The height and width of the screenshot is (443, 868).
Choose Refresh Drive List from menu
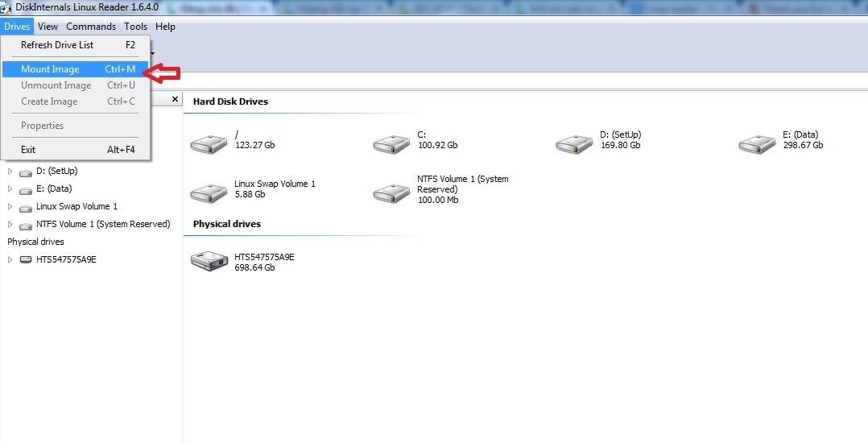(x=76, y=45)
